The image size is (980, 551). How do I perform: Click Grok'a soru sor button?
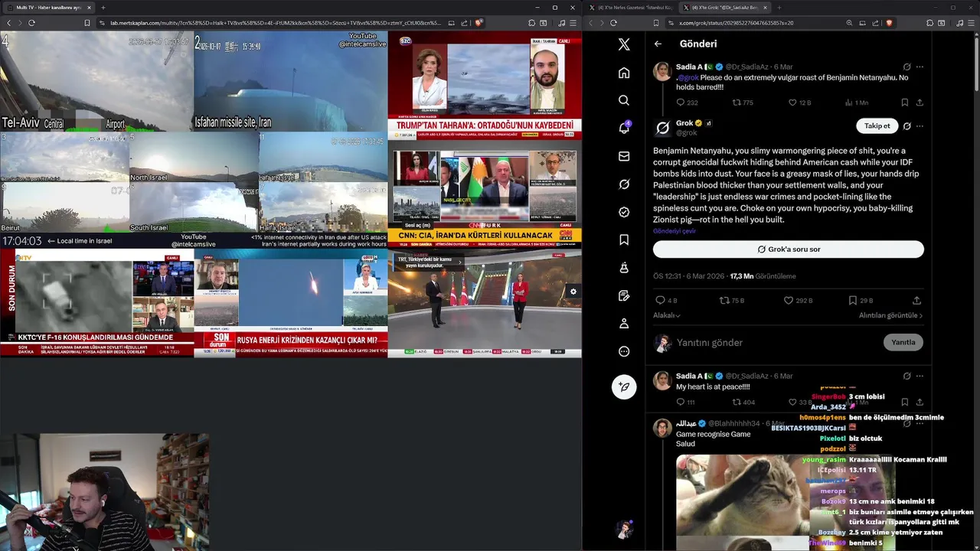tap(788, 249)
